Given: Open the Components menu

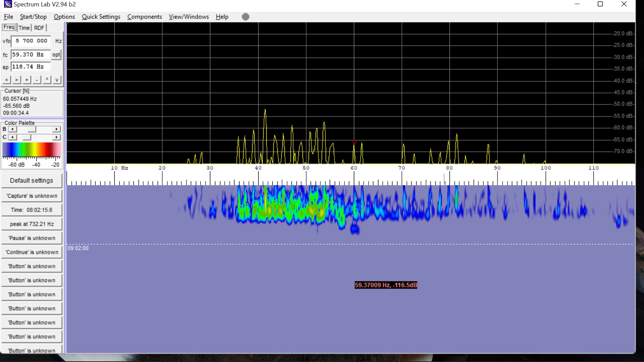Looking at the screenshot, I should tap(145, 17).
